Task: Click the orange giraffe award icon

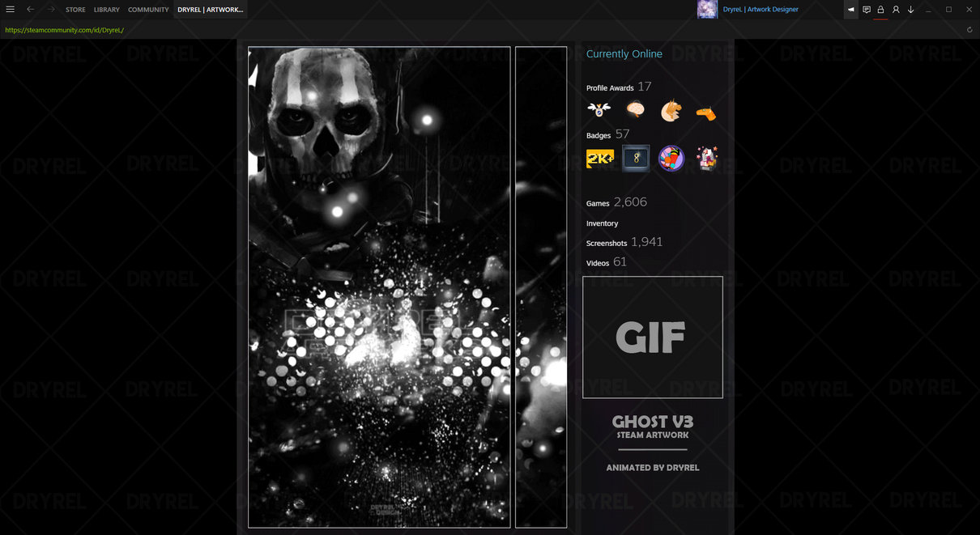Action: click(706, 113)
